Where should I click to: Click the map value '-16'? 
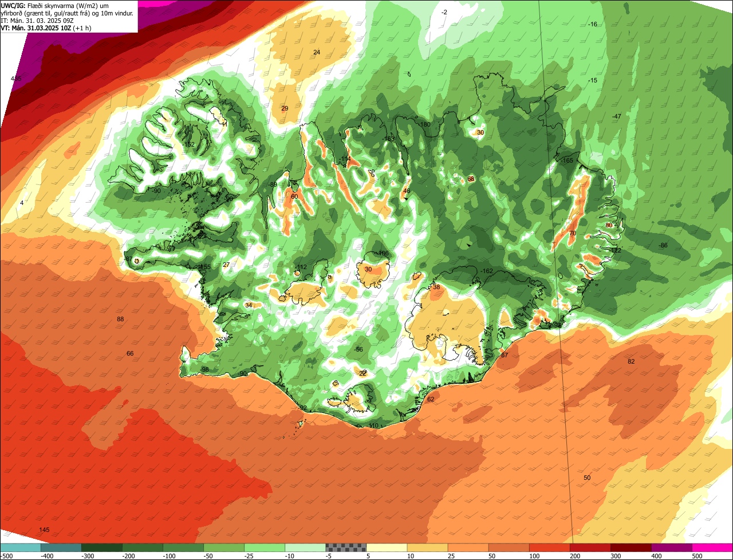[x=593, y=24]
